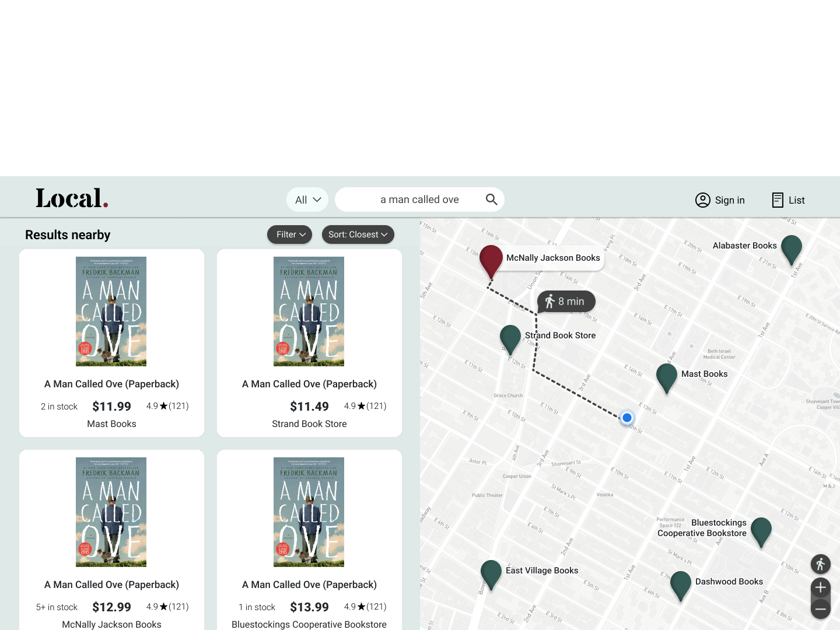The height and width of the screenshot is (630, 840).
Task: Select the McNally Jackson Books map pin
Action: click(x=490, y=261)
